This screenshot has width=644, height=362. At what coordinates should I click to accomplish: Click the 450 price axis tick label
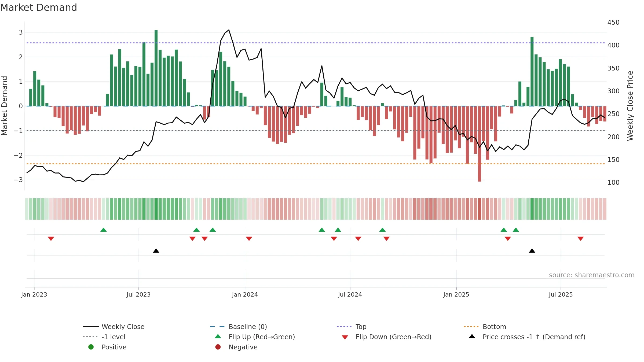[x=613, y=23]
